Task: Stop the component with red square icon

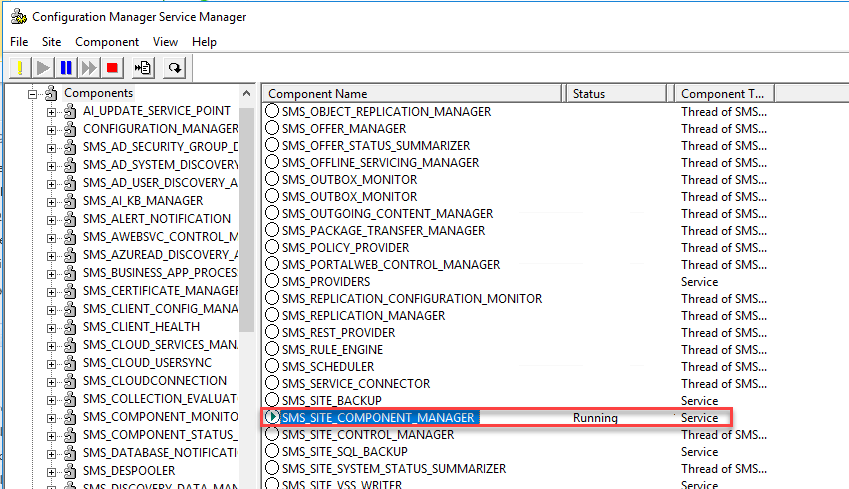Action: 112,68
